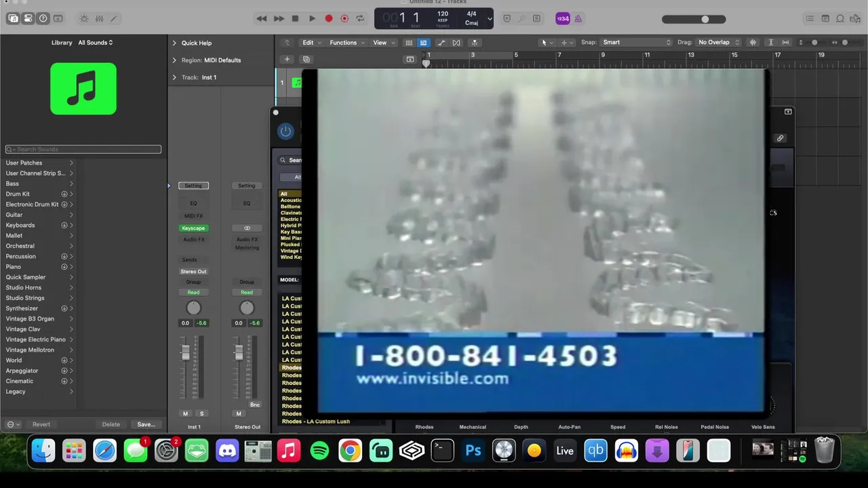Add a new track with plus button

287,59
